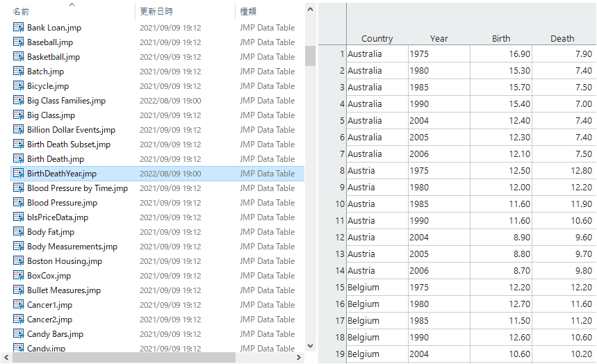
Task: Click the Batch.jmp file icon
Action: click(x=18, y=71)
